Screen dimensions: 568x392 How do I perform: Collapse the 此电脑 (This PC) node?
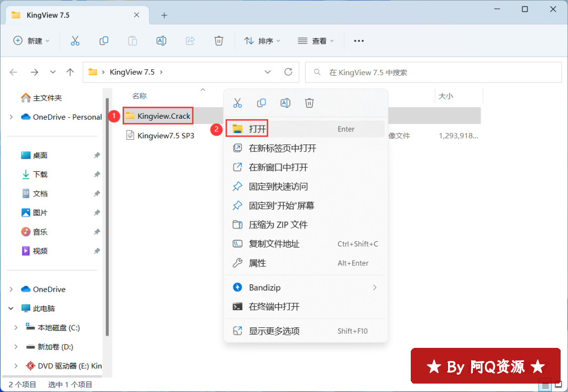(11, 308)
